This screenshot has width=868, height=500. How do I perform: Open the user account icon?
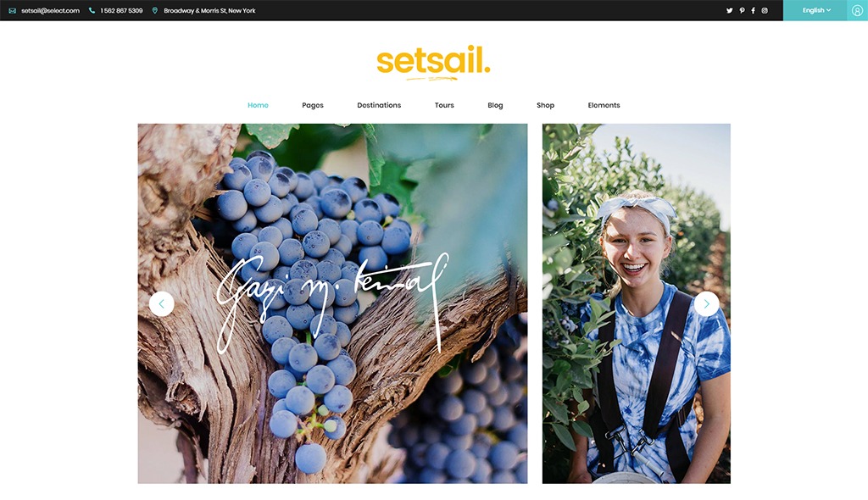857,10
